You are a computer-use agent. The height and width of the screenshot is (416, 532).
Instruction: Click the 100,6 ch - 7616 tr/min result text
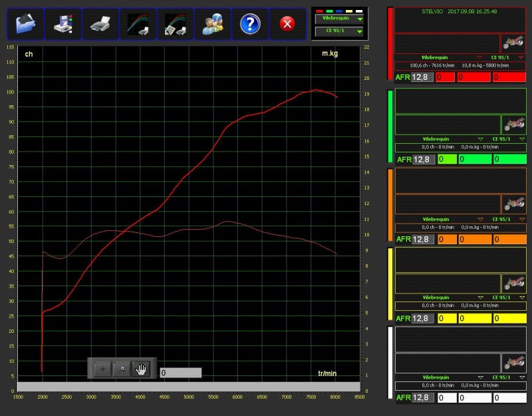(x=432, y=65)
